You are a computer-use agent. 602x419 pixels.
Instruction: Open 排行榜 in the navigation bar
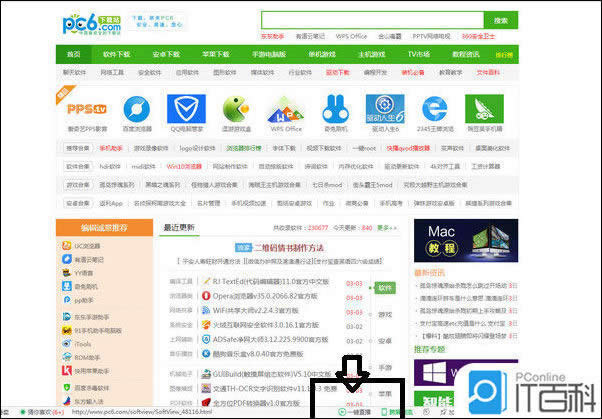coord(504,55)
